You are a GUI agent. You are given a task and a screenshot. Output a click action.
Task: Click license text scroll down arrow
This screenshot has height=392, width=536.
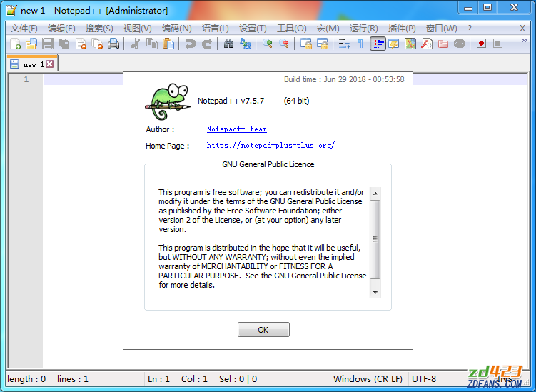point(375,293)
